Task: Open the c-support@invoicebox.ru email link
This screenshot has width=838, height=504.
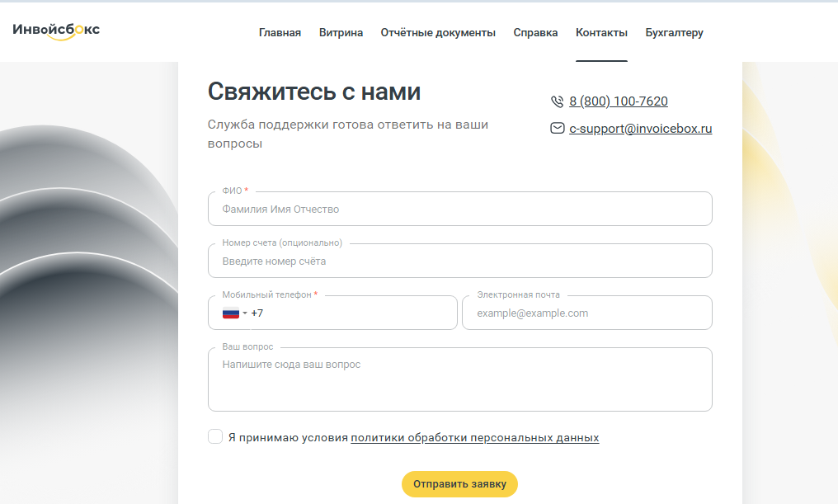Action: coord(640,129)
